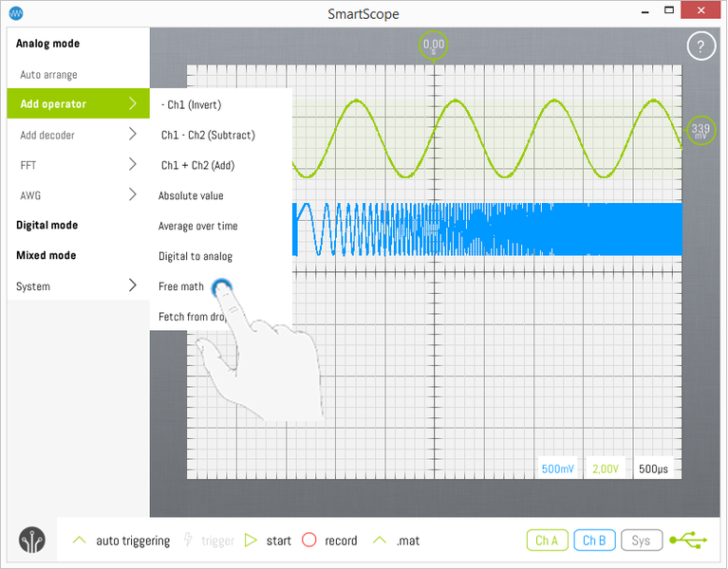Click the 0.00 s time offset marker
This screenshot has width=728, height=569.
coord(434,46)
